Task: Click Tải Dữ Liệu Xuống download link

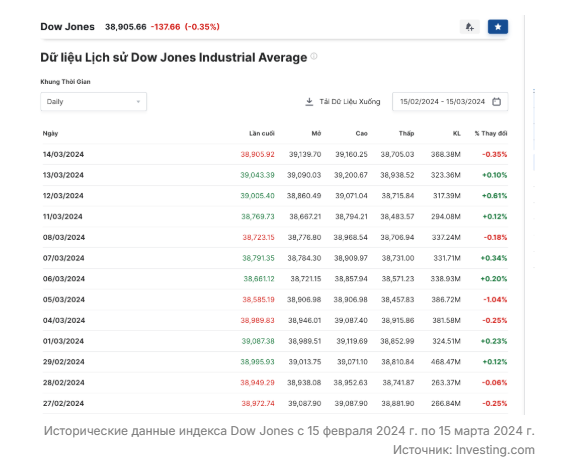Action: pos(343,102)
